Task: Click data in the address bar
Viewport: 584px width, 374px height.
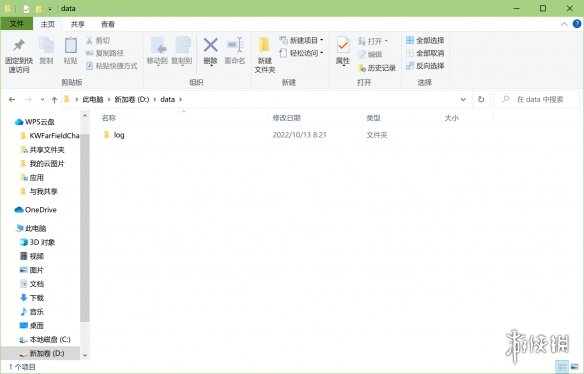Action: (x=168, y=99)
